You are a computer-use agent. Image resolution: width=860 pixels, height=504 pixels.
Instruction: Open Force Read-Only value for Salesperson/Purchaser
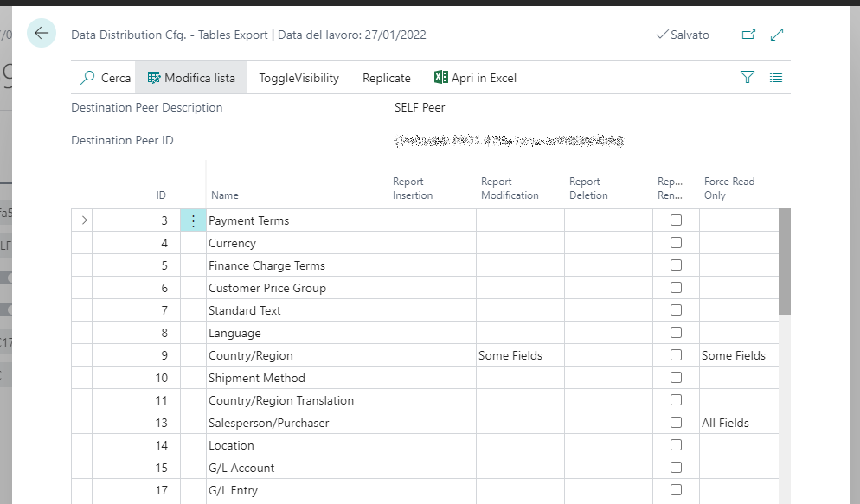pyautogui.click(x=725, y=423)
